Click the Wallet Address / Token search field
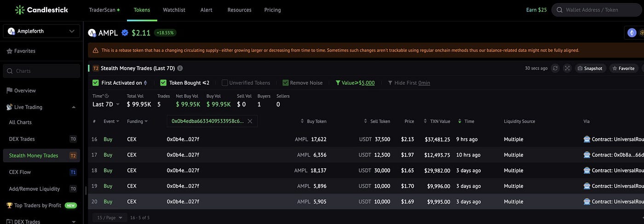 point(598,10)
